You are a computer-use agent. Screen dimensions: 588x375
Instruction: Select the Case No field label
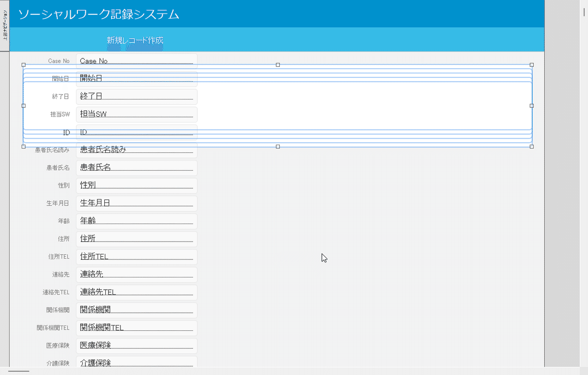[x=59, y=61]
